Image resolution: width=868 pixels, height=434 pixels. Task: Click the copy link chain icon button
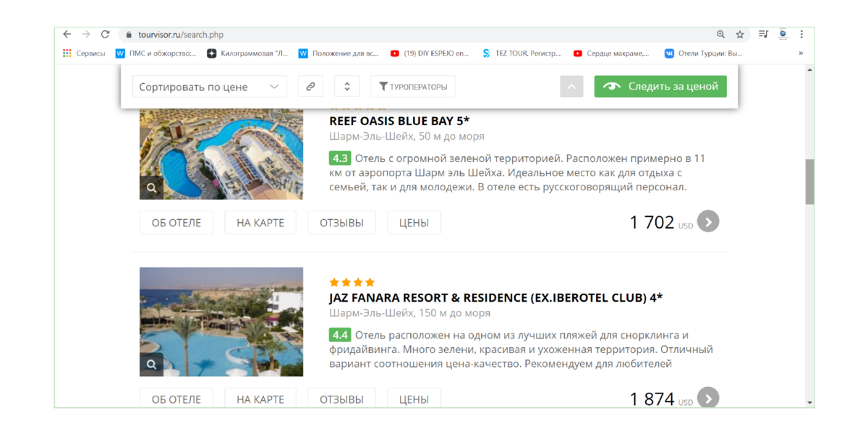[310, 87]
